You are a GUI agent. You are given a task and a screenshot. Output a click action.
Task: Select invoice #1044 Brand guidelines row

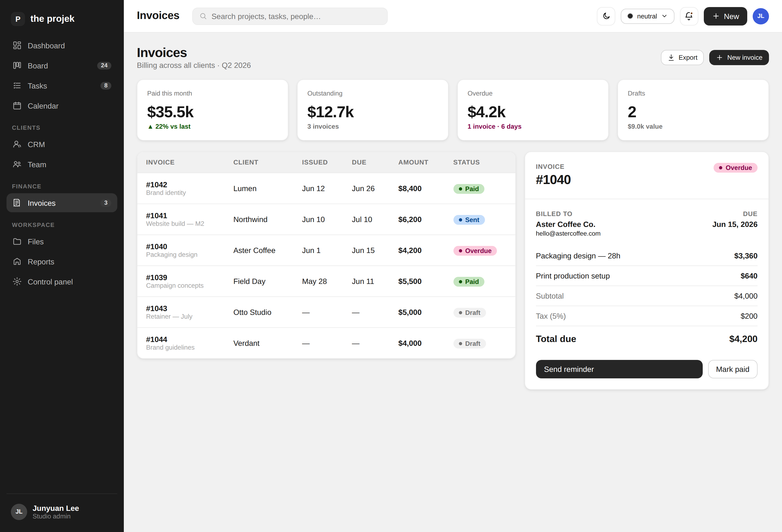326,343
